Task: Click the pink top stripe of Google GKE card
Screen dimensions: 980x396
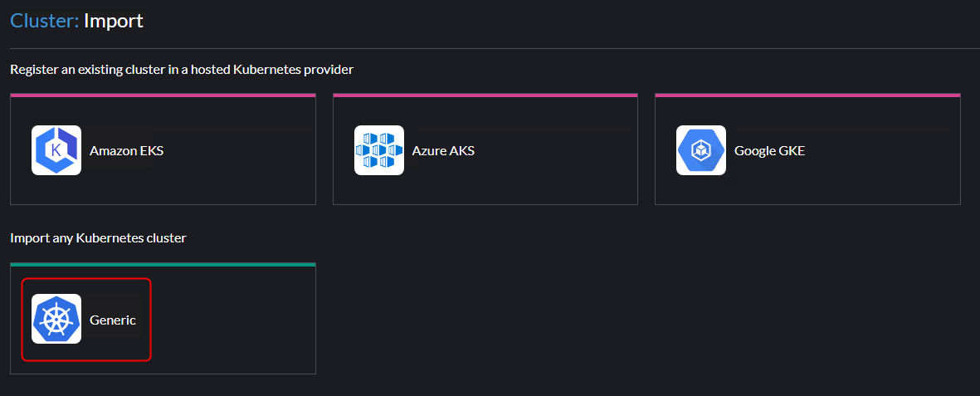Action: click(x=807, y=95)
